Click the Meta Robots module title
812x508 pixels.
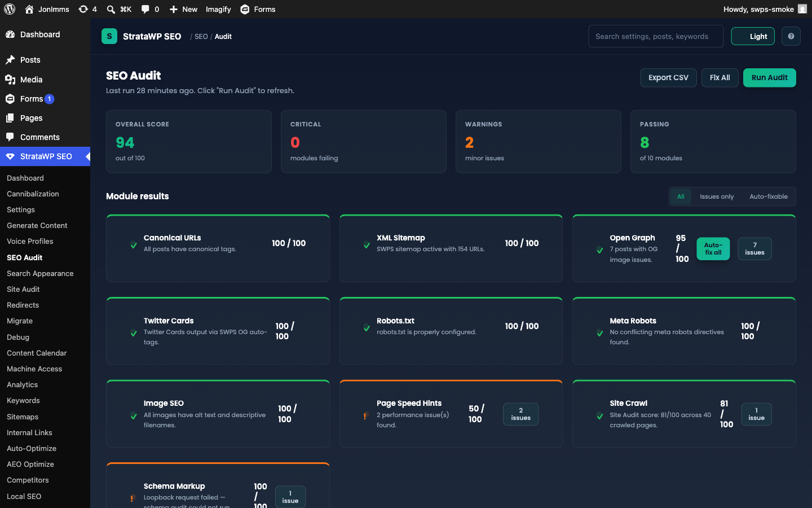633,321
